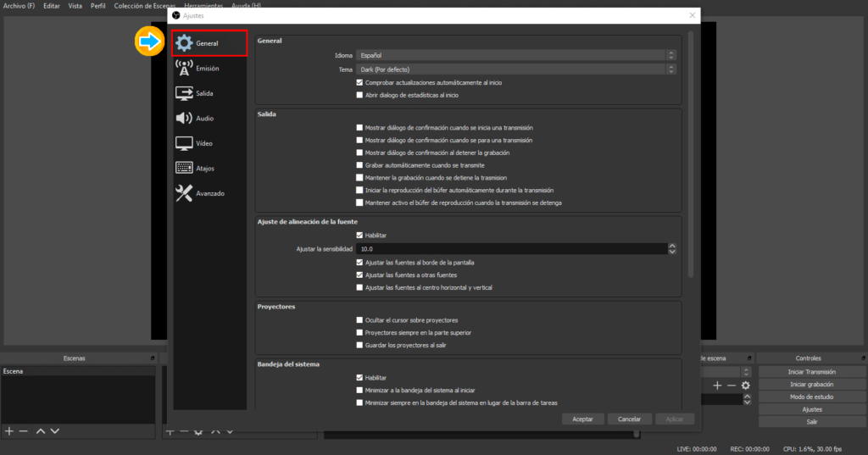The width and height of the screenshot is (868, 455).
Task: Open the Idioma language dropdown
Action: [x=516, y=55]
